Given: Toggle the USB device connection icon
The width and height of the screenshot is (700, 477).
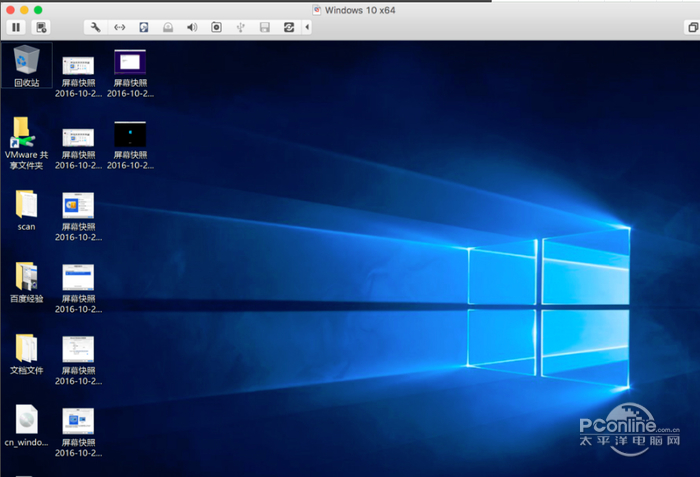Looking at the screenshot, I should [241, 27].
